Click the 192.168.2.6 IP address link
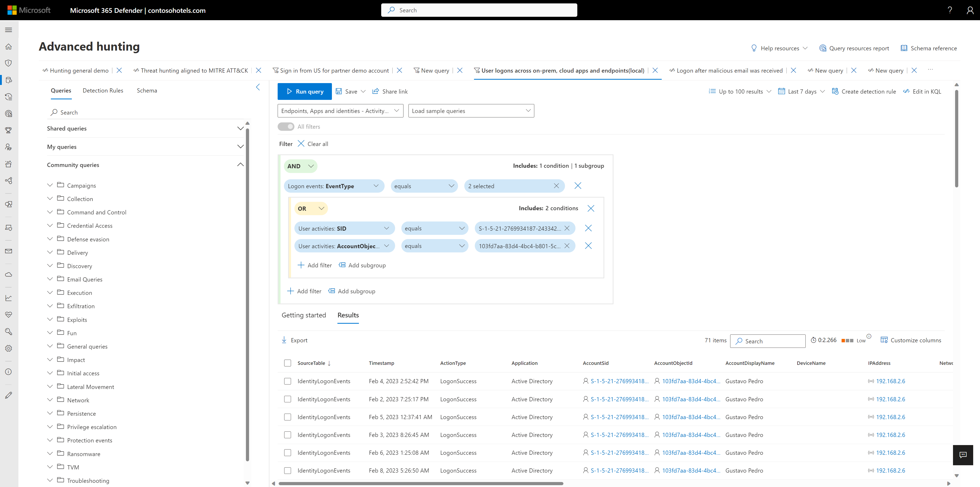Screen dimensions: 980x487 tap(891, 381)
